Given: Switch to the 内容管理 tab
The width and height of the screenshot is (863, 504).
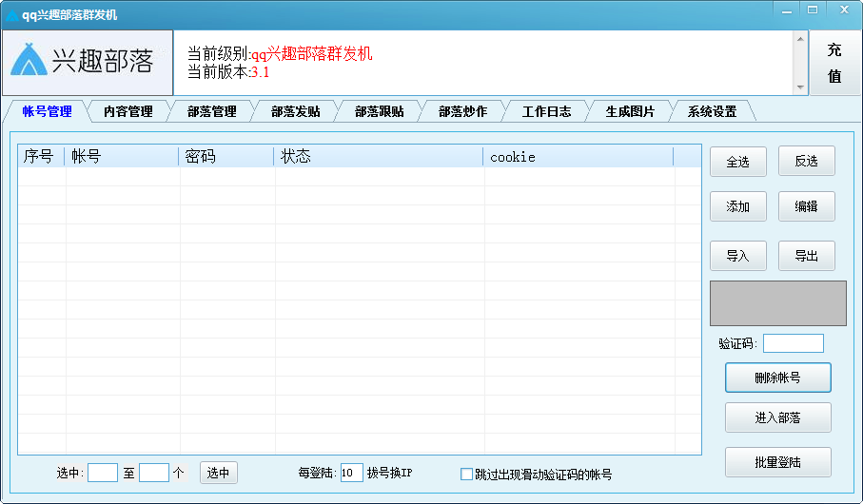Looking at the screenshot, I should (x=128, y=111).
